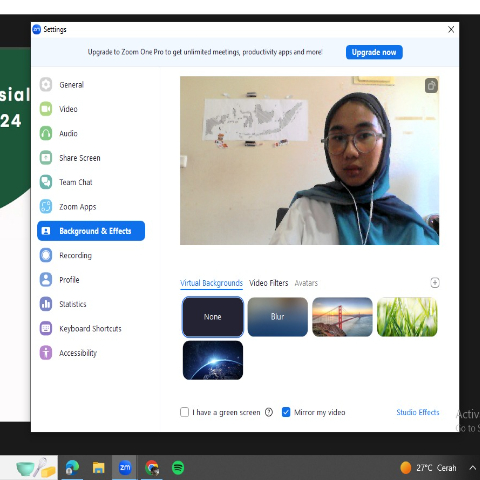
Task: Open Microsoft Edge from the taskbar
Action: (72, 468)
